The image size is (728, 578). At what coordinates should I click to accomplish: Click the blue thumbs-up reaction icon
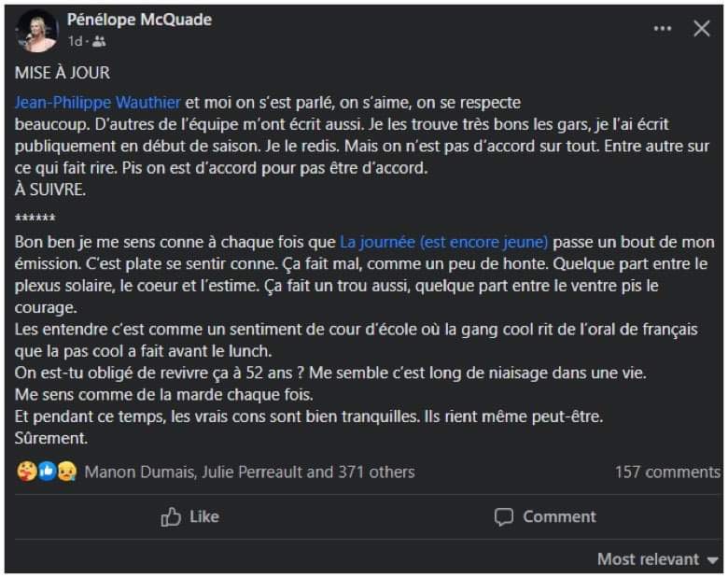click(x=47, y=472)
